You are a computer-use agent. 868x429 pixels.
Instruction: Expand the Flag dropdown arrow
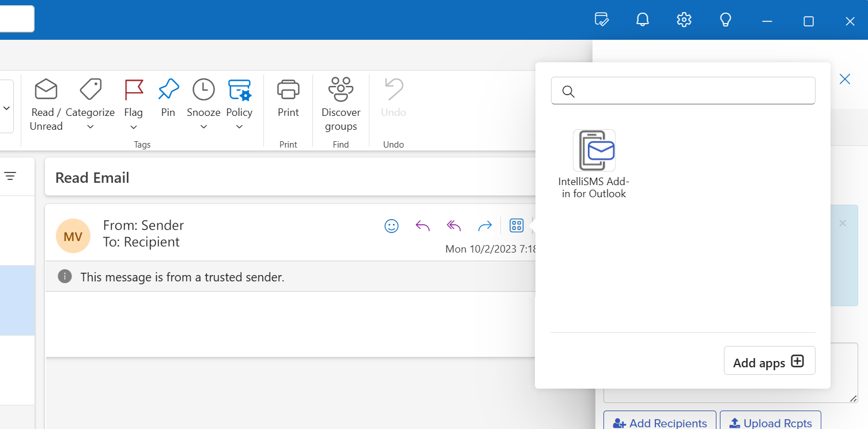133,127
